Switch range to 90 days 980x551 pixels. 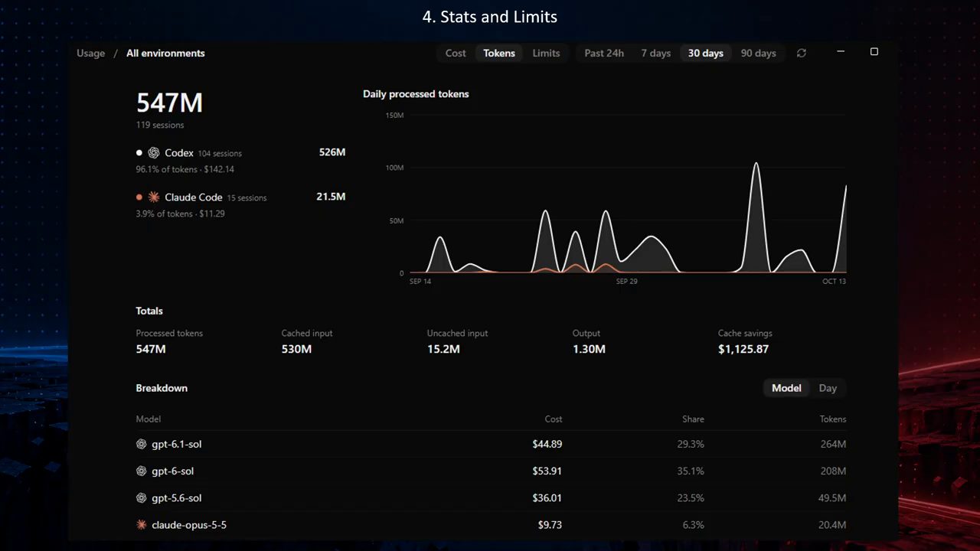[758, 53]
